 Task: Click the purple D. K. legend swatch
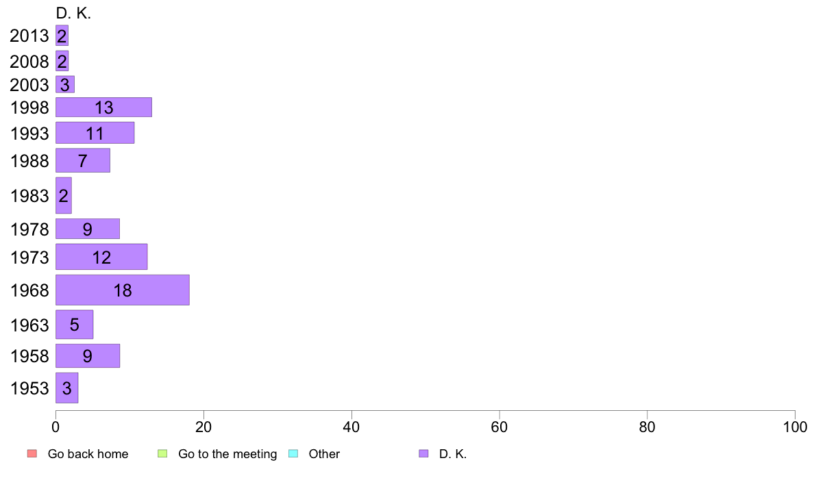coord(423,453)
